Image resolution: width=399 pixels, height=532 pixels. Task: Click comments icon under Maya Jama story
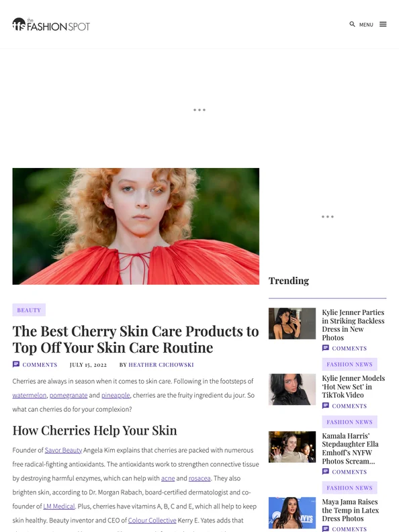pos(325,529)
